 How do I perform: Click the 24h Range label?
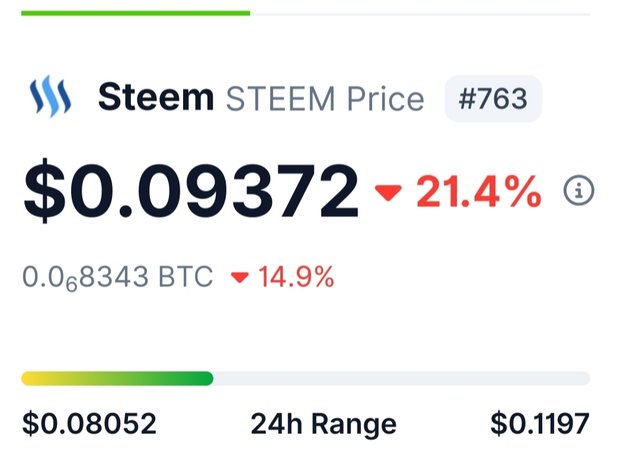pos(323,424)
